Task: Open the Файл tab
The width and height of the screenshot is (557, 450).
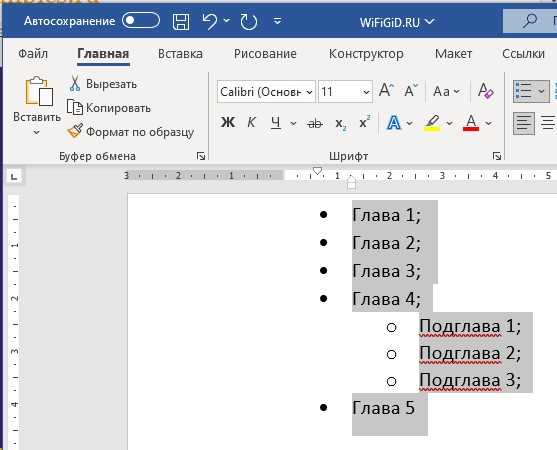Action: 33,54
